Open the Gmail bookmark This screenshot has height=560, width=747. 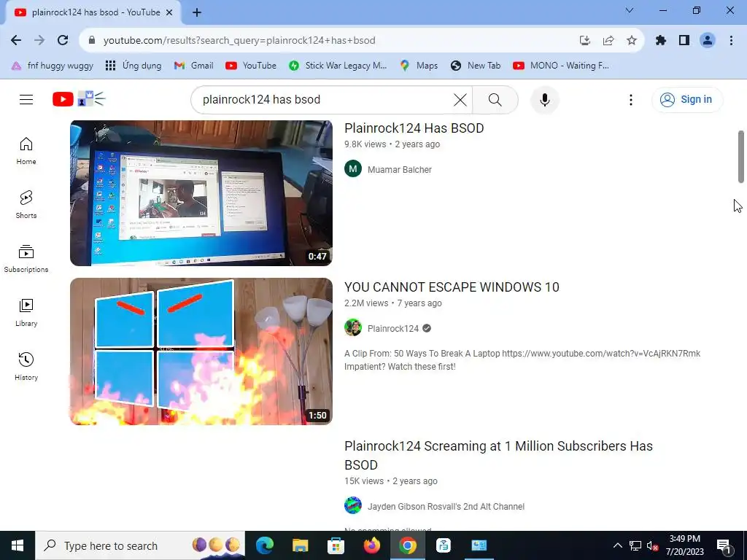tap(193, 66)
